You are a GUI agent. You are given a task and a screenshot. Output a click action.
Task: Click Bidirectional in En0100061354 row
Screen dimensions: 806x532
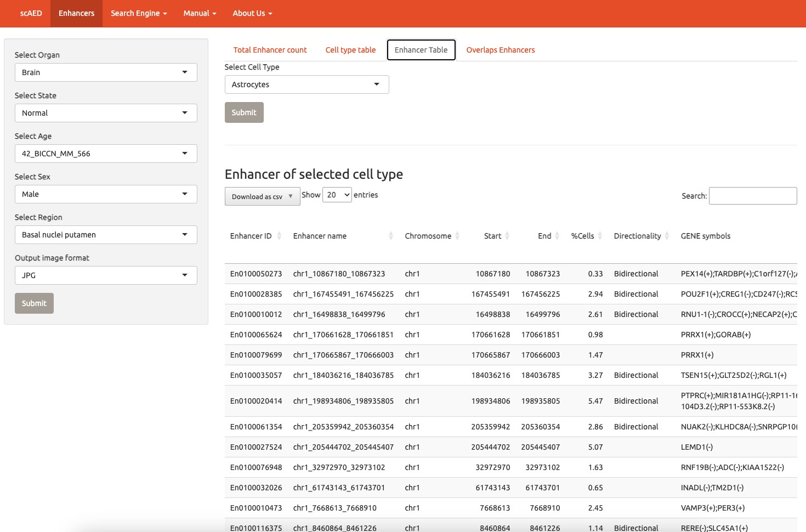click(x=636, y=427)
